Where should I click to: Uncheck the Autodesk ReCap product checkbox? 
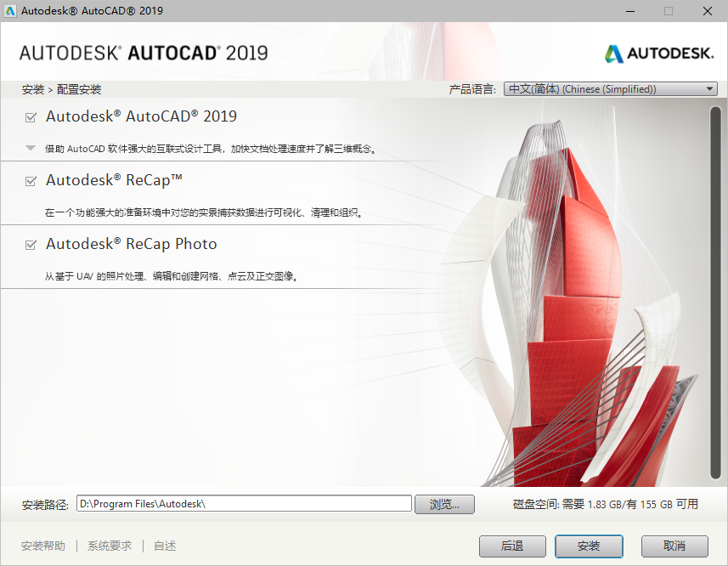tap(29, 180)
